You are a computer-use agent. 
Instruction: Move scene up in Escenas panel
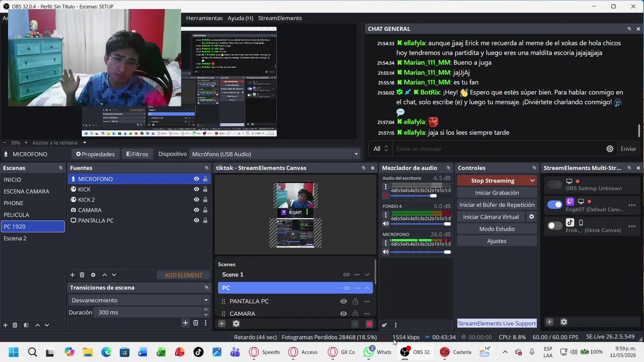(x=37, y=325)
